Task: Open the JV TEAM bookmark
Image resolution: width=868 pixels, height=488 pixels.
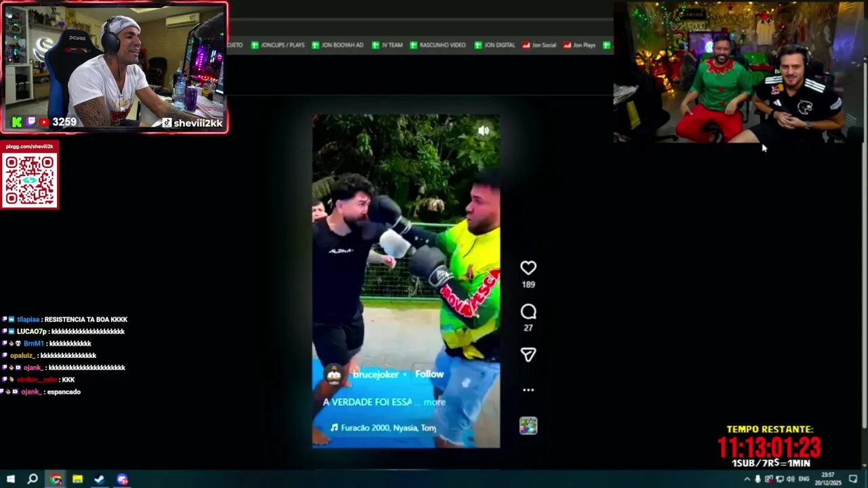Action: coord(387,45)
